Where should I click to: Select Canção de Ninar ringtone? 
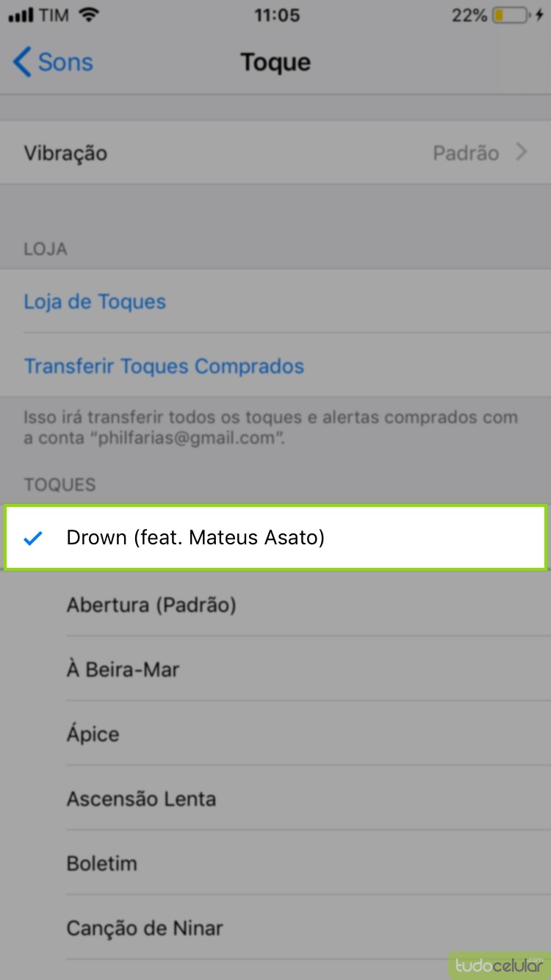145,928
